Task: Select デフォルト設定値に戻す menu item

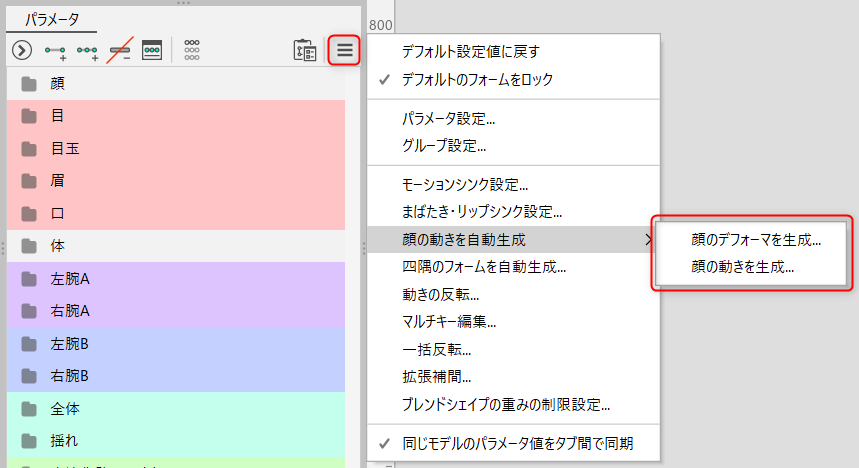Action: (470, 51)
